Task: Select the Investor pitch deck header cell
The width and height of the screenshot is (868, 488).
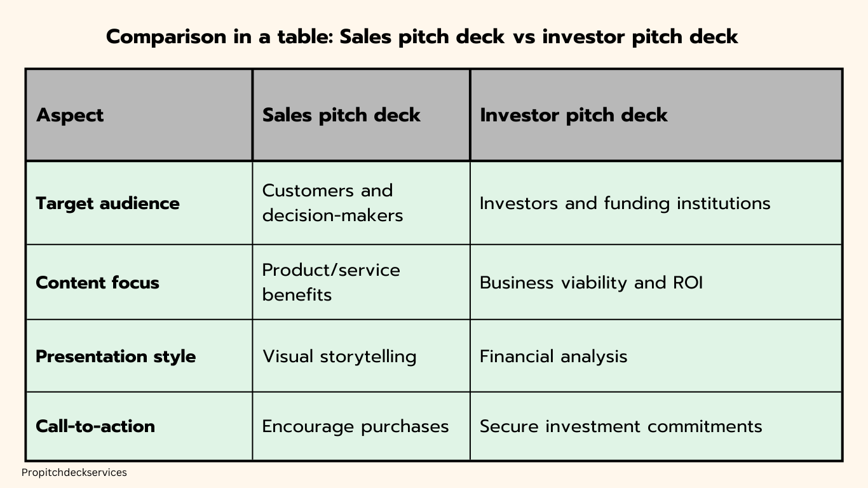Action: (573, 115)
